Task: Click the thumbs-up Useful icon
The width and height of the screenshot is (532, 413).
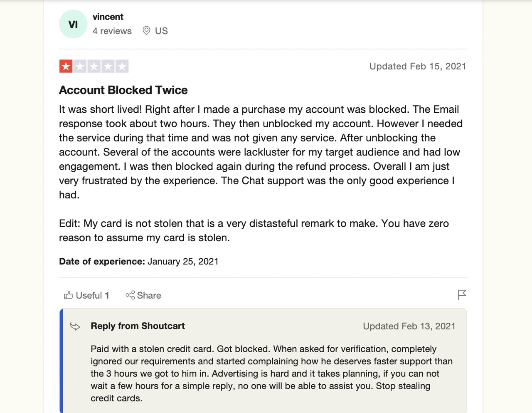Action: coord(69,295)
